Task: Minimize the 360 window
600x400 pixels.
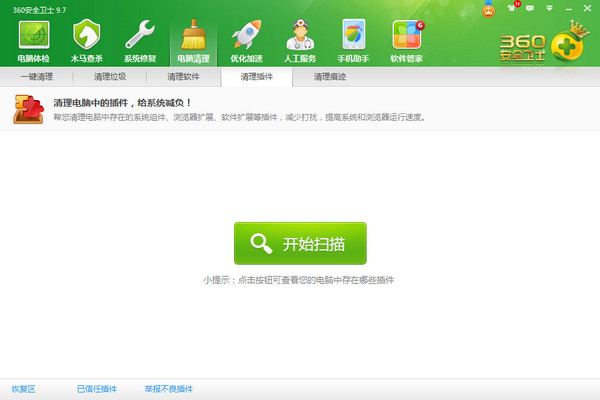Action: pyautogui.click(x=569, y=8)
